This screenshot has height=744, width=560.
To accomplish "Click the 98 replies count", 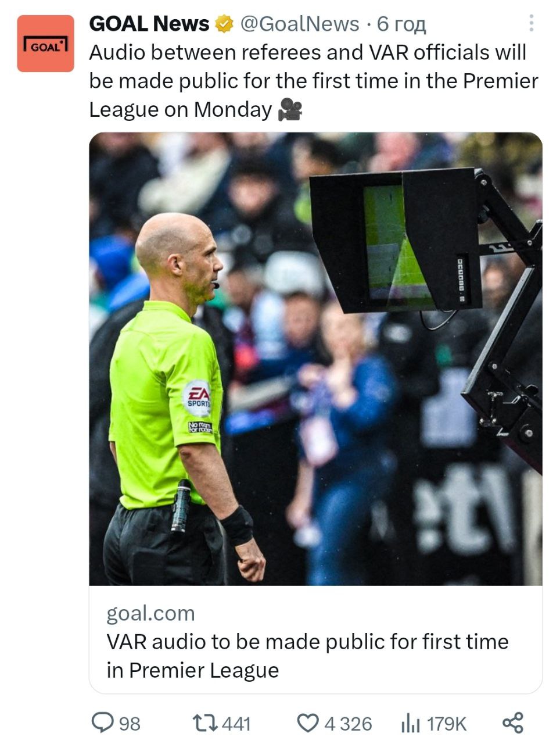I will coord(130,724).
